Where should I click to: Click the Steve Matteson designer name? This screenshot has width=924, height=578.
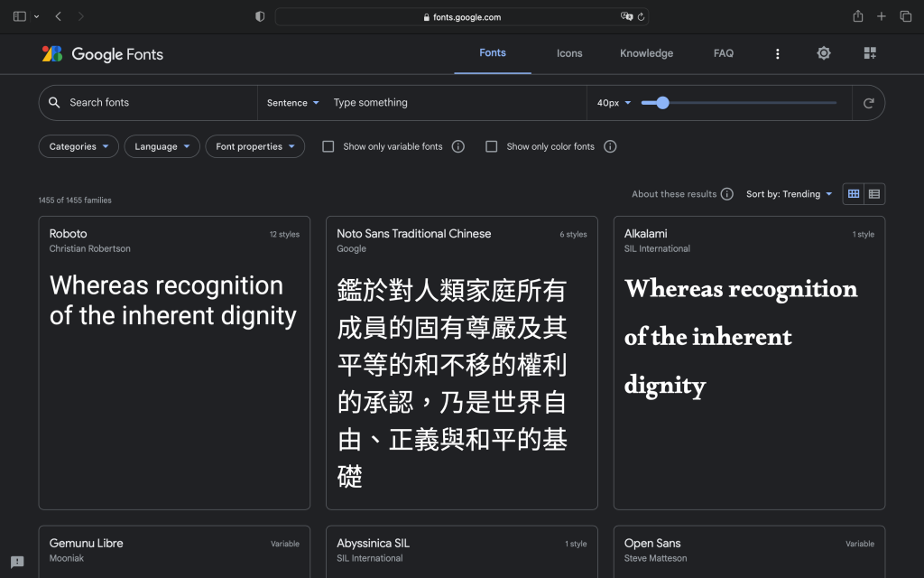pyautogui.click(x=655, y=558)
